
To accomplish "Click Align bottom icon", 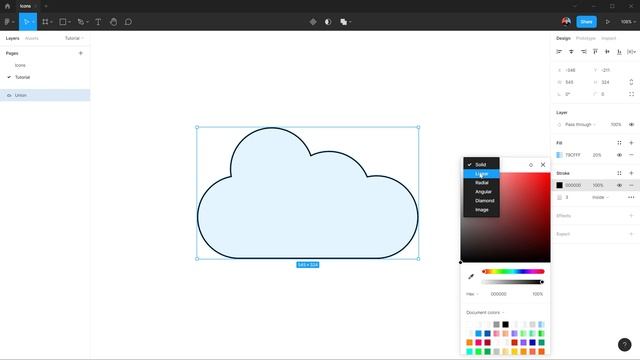I will click(619, 51).
